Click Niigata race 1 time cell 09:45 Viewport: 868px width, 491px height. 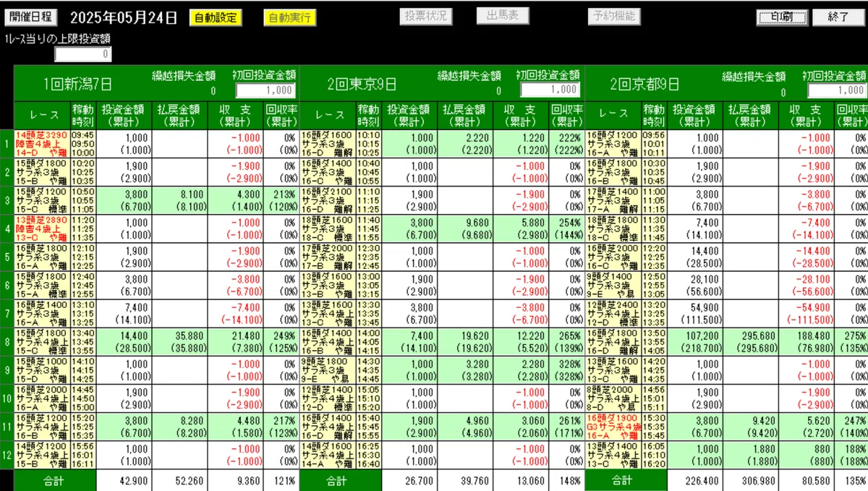coord(83,144)
